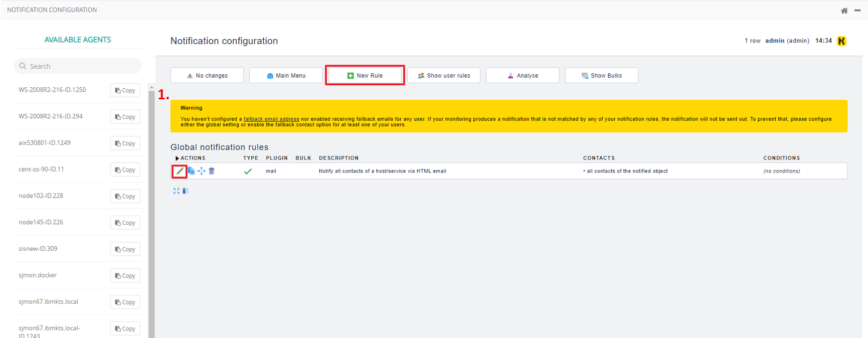This screenshot has height=338, width=868.
Task: Click the yellow Checkmk logo icon
Action: pyautogui.click(x=841, y=41)
